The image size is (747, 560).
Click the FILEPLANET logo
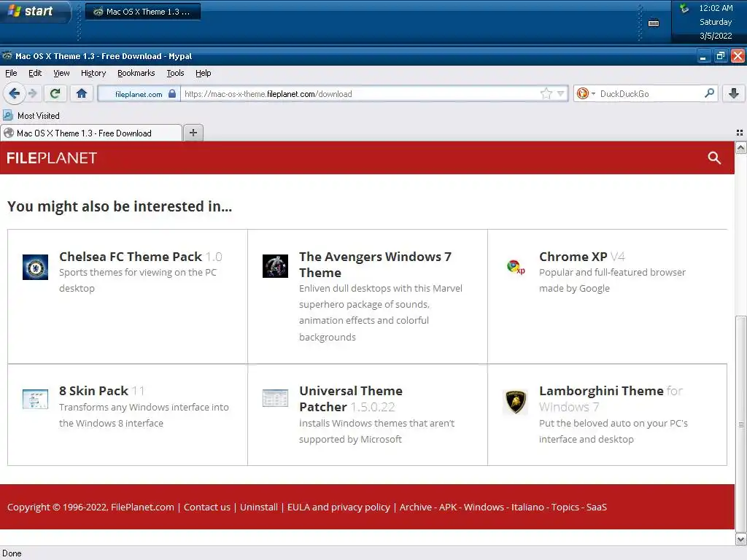pyautogui.click(x=52, y=158)
